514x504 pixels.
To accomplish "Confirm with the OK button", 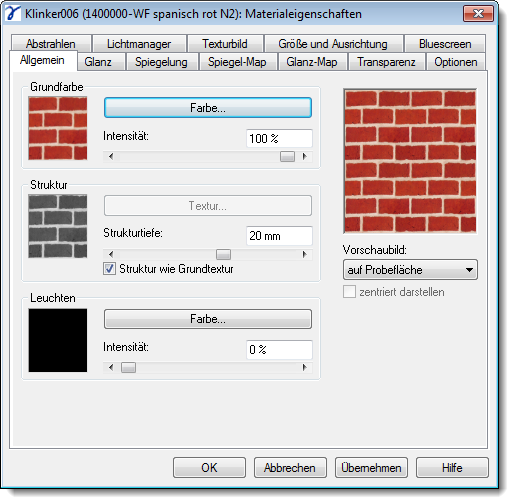I will 209,468.
